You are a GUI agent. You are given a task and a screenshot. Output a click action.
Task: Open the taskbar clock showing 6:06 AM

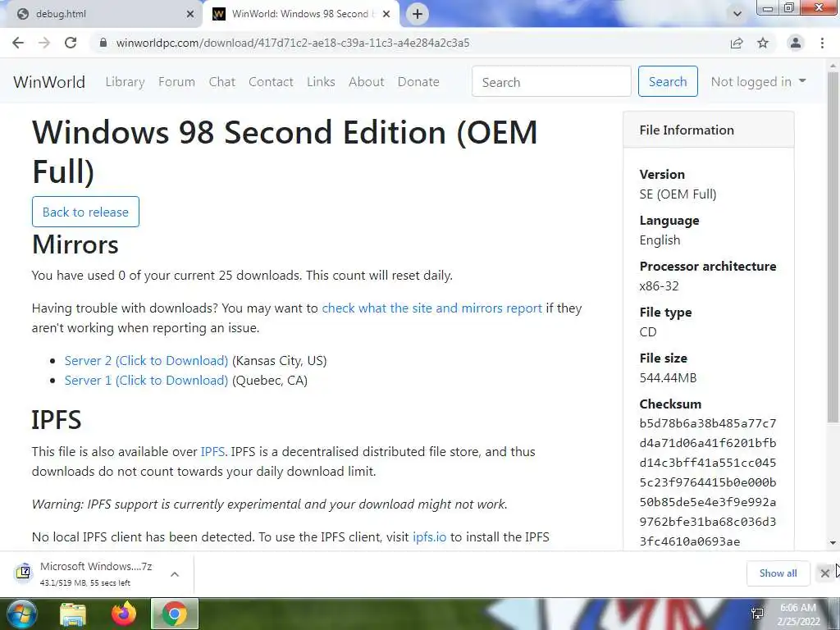point(797,614)
